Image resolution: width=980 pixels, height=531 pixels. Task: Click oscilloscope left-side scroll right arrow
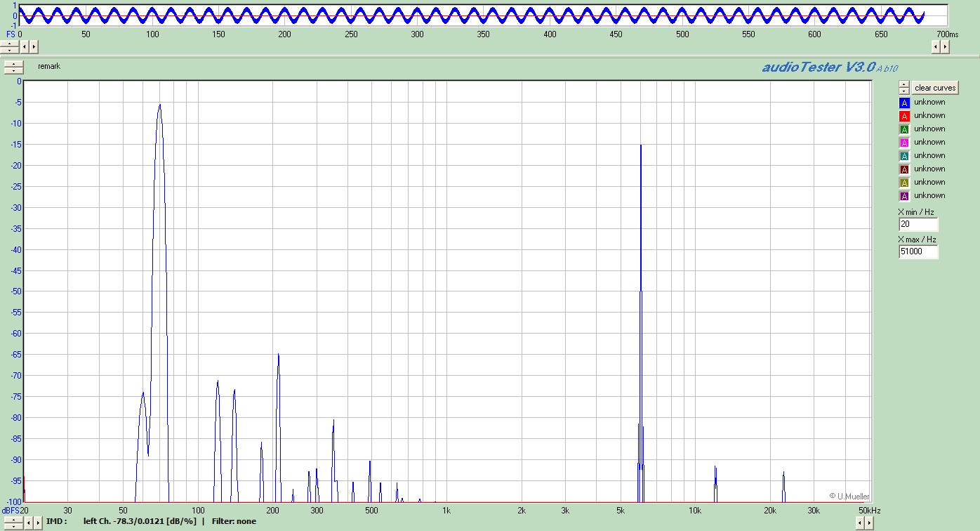(x=34, y=46)
